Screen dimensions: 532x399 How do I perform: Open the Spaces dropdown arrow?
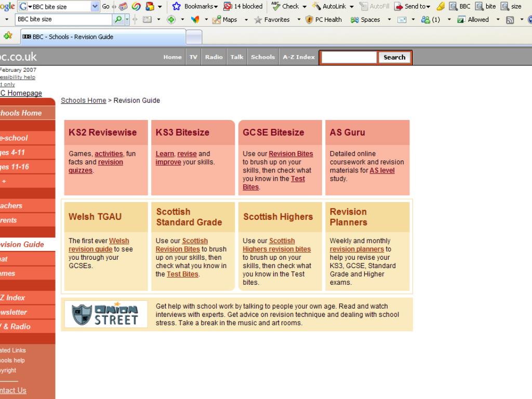(389, 20)
